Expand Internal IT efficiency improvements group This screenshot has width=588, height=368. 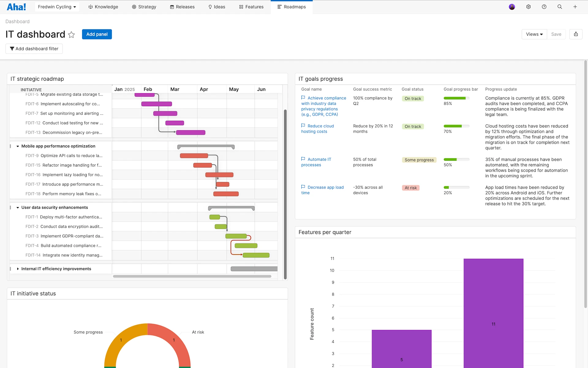coord(18,269)
